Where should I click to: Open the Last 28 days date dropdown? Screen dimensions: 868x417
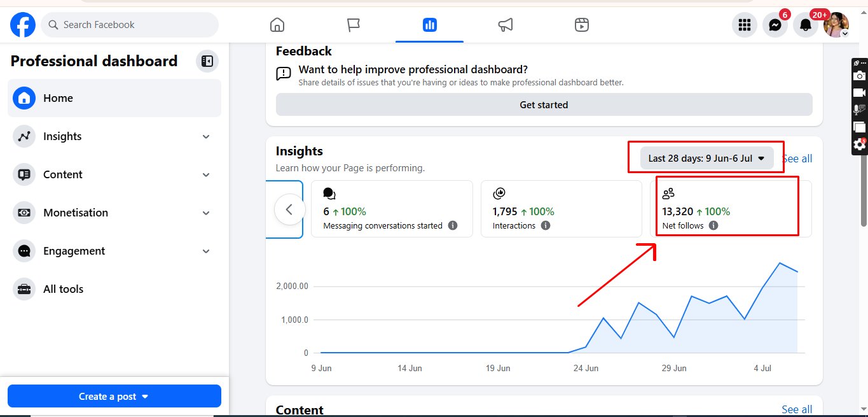707,158
